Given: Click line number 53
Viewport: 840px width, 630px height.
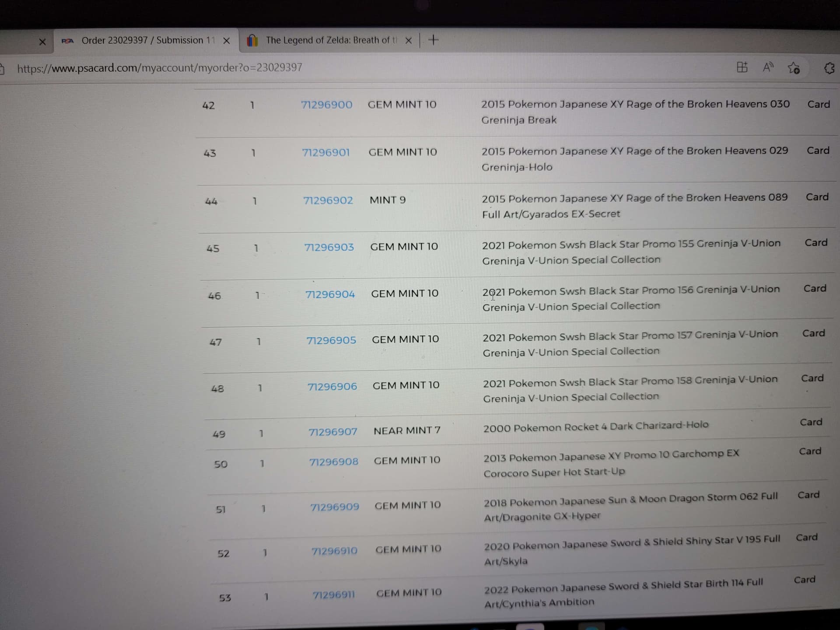Looking at the screenshot, I should (x=225, y=598).
